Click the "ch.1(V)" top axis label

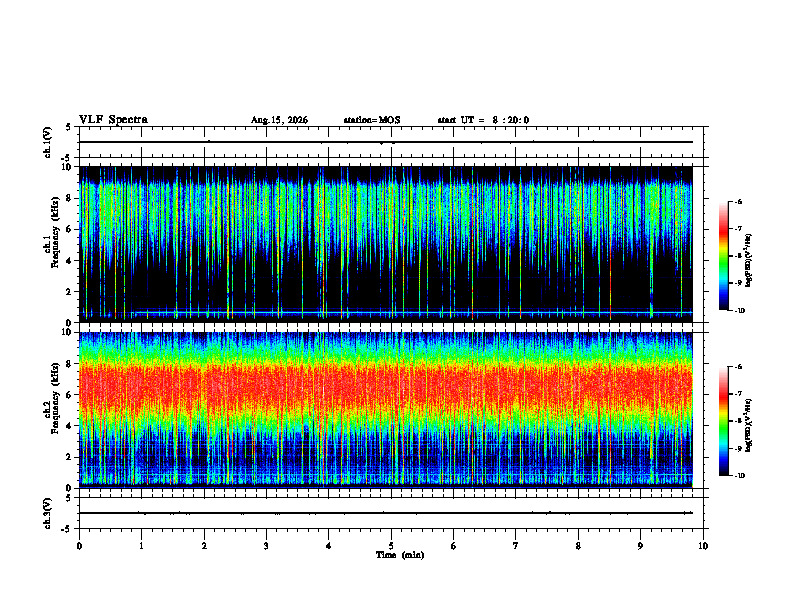pos(48,142)
